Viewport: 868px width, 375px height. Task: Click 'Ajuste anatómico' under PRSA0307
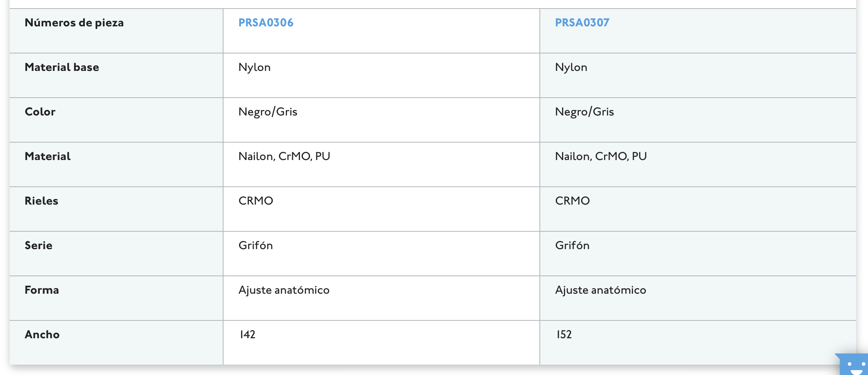click(600, 290)
